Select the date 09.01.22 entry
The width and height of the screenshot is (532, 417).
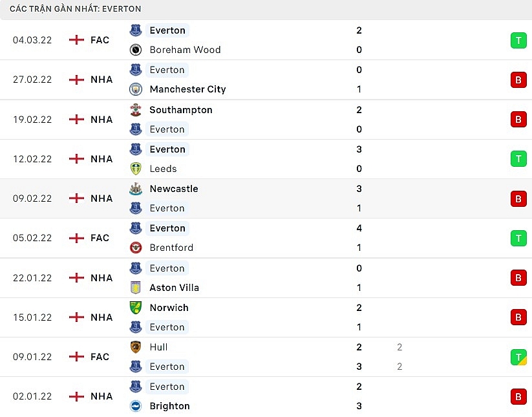click(33, 357)
